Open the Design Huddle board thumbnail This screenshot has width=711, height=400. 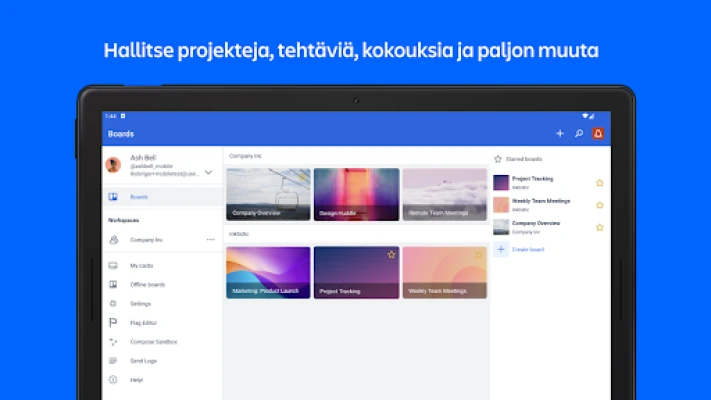[356, 194]
